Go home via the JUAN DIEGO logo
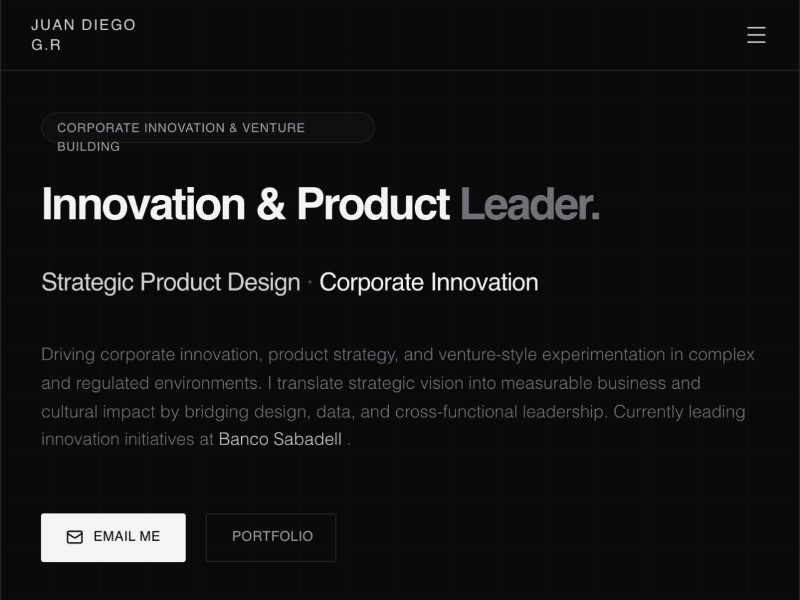Viewport: 800px width, 600px height. click(83, 25)
